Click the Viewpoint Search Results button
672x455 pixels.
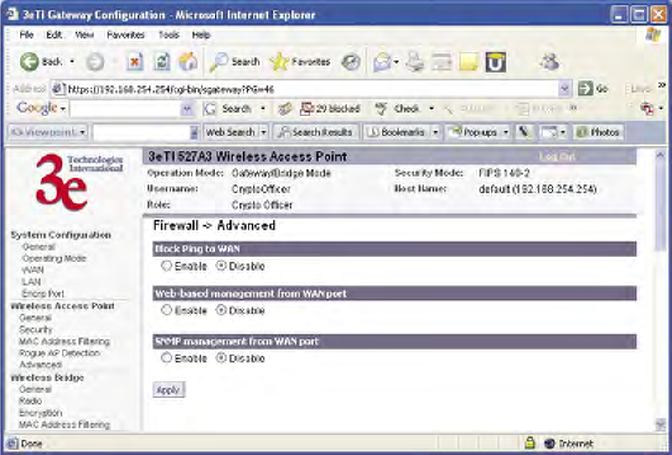[316, 132]
